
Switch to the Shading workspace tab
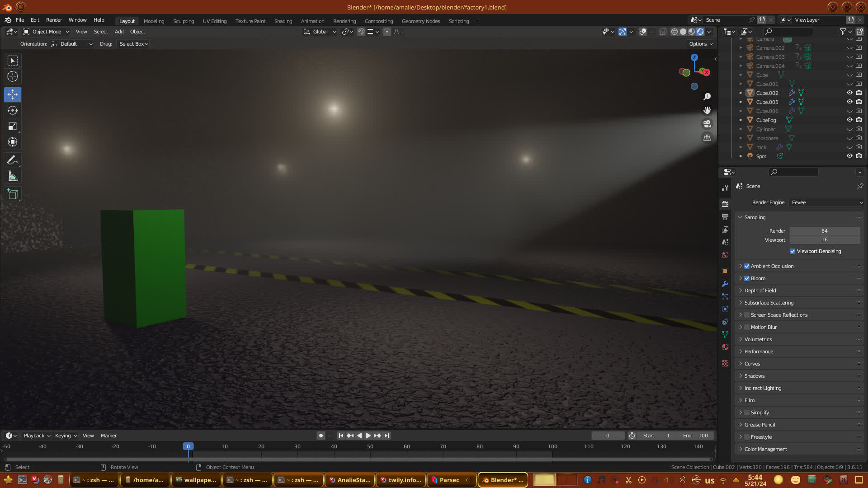283,21
